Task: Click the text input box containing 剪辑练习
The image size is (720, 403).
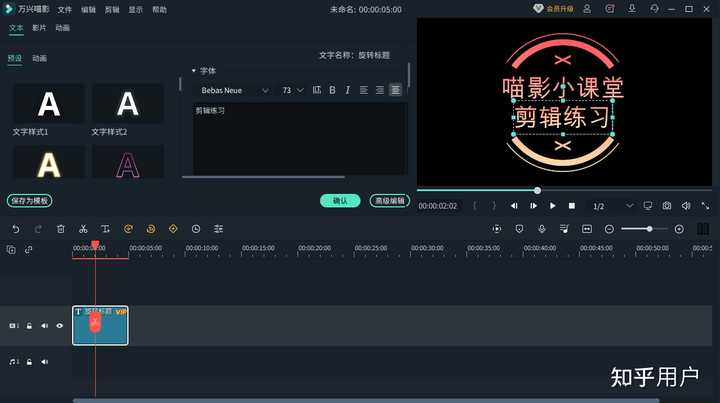Action: 300,138
